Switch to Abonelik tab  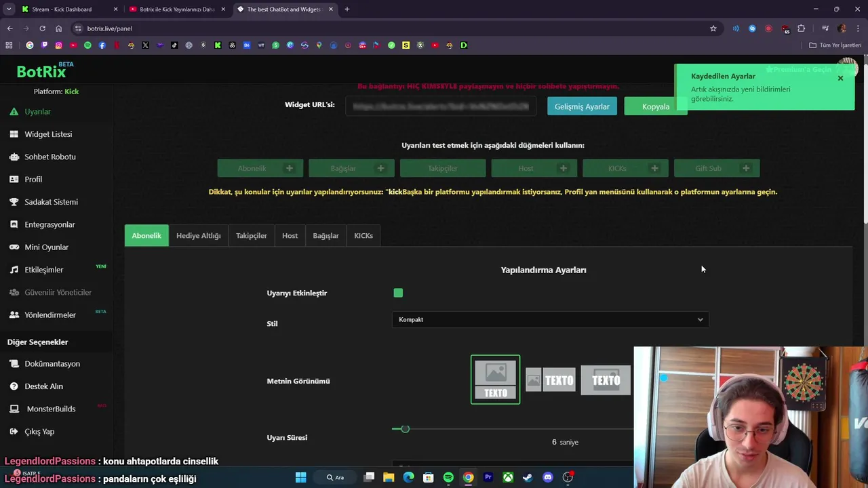[146, 236]
